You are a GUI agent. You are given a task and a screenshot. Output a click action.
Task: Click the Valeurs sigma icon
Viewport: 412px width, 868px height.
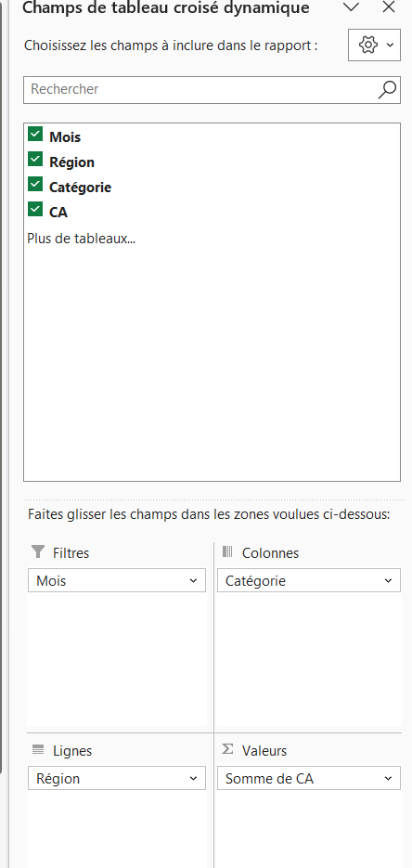click(x=227, y=749)
